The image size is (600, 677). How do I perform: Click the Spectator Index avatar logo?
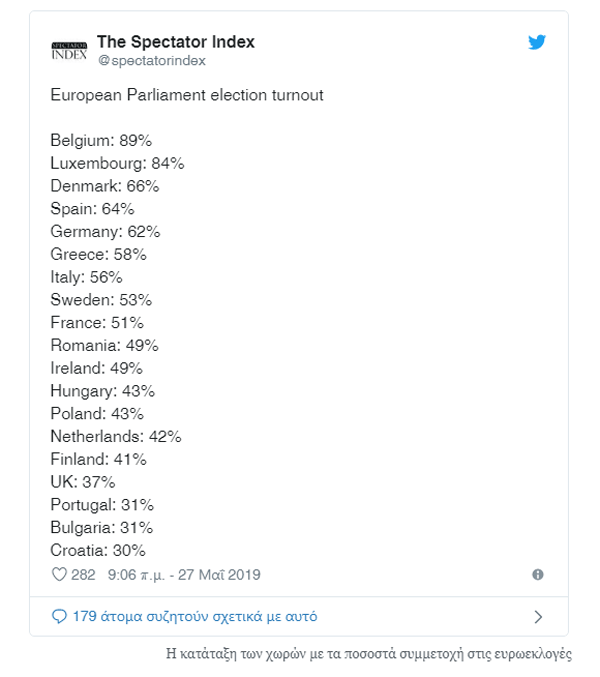click(x=68, y=49)
